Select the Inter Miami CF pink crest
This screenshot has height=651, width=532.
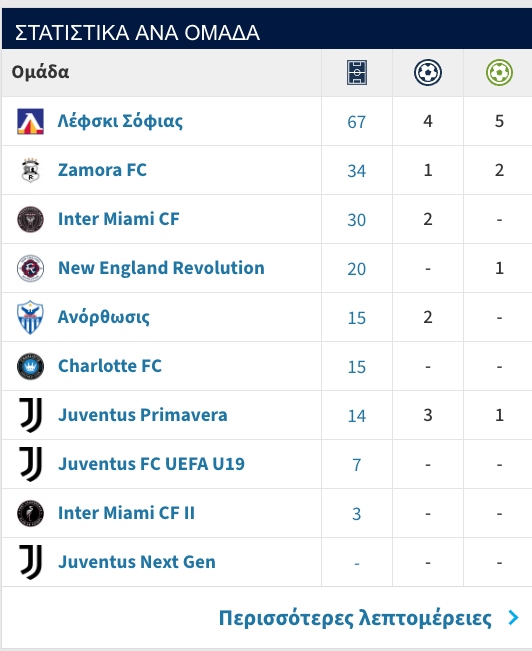coord(30,219)
